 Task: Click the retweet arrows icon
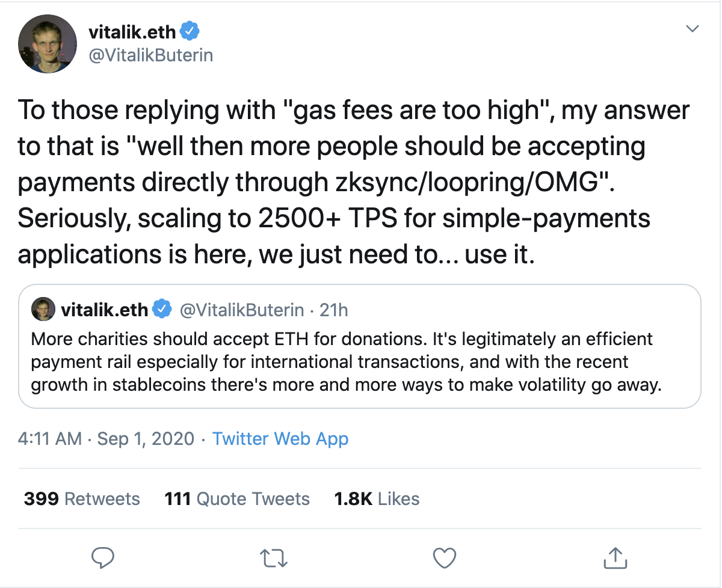(x=276, y=558)
